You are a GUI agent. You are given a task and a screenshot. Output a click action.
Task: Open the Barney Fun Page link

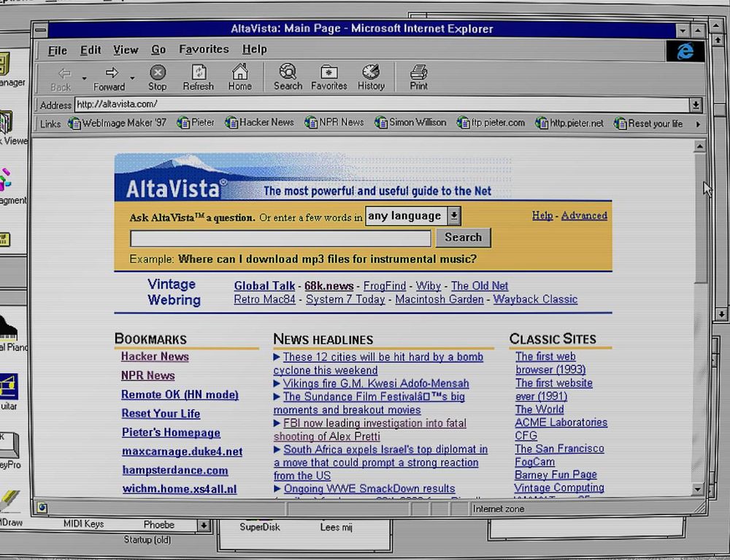(556, 475)
